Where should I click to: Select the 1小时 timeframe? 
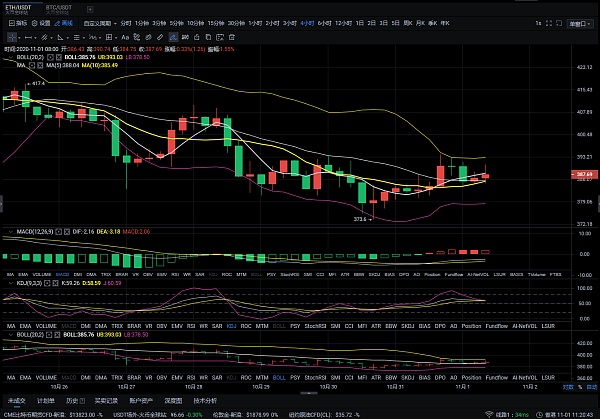[x=255, y=24]
